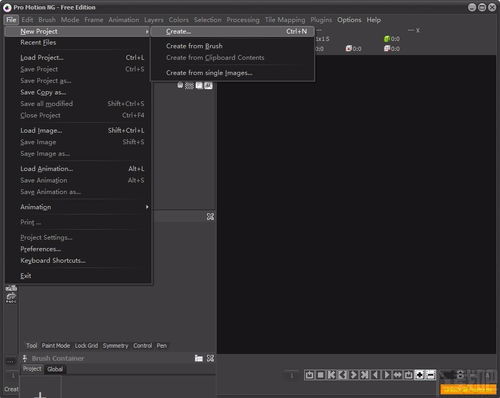The image size is (500, 398).
Task: Click the Symmetry tab label
Action: 115,346
